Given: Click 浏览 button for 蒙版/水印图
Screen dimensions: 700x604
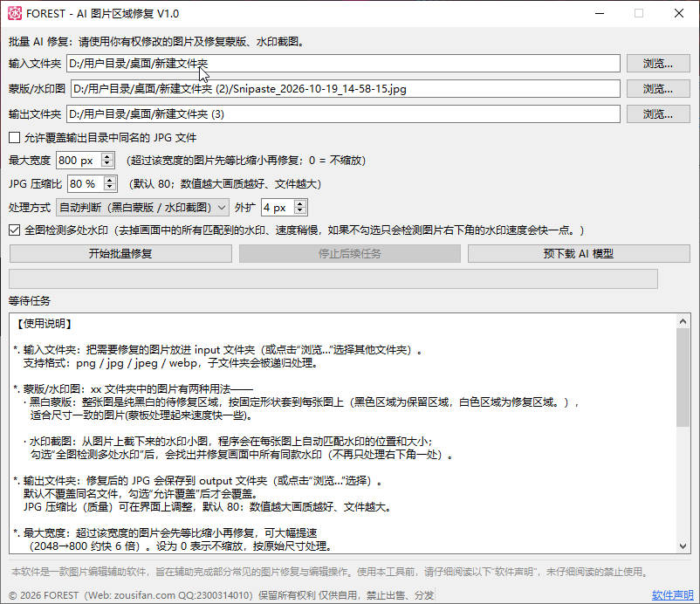Looking at the screenshot, I should 658,89.
